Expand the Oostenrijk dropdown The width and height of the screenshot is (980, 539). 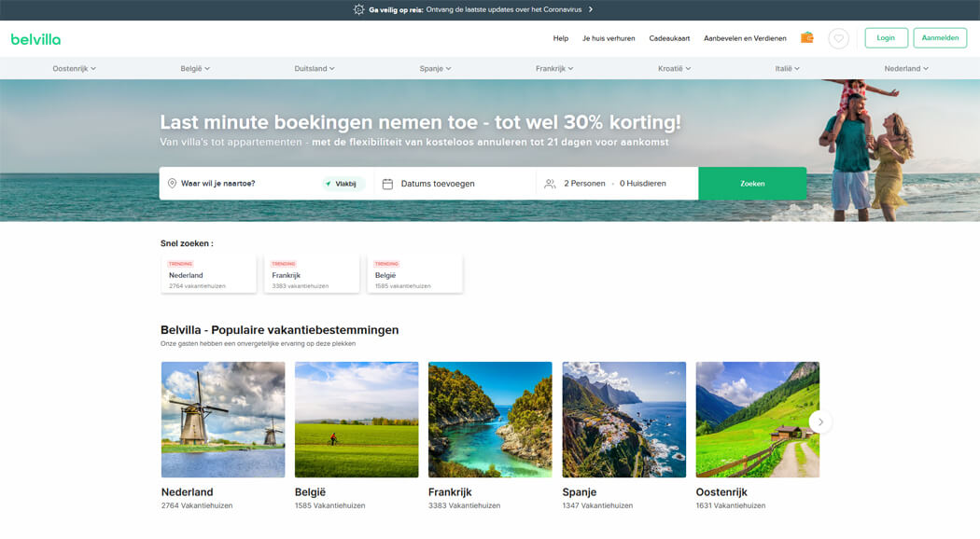(x=75, y=69)
